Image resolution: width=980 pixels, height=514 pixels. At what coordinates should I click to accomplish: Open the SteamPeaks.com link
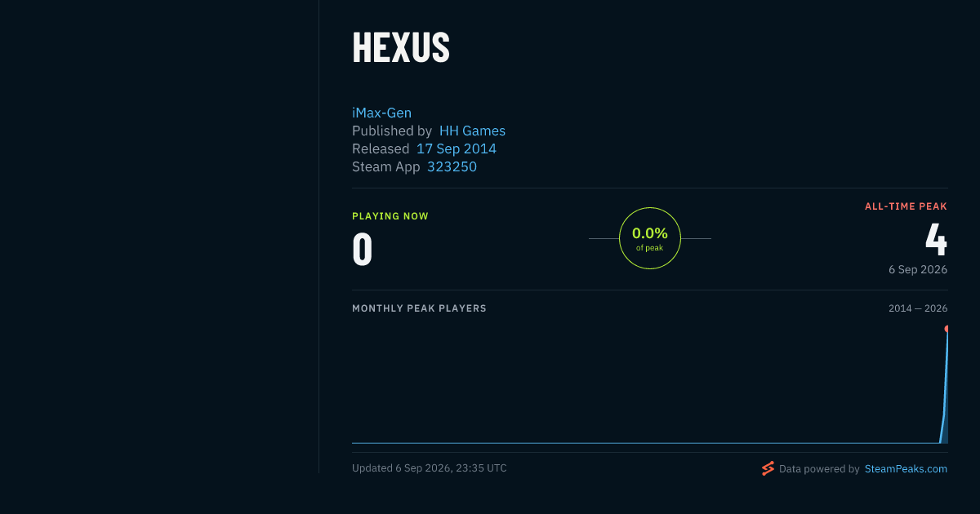pyautogui.click(x=906, y=469)
